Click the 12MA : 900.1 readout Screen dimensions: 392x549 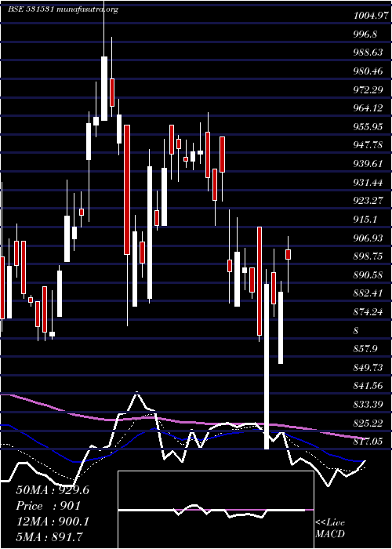(53, 522)
